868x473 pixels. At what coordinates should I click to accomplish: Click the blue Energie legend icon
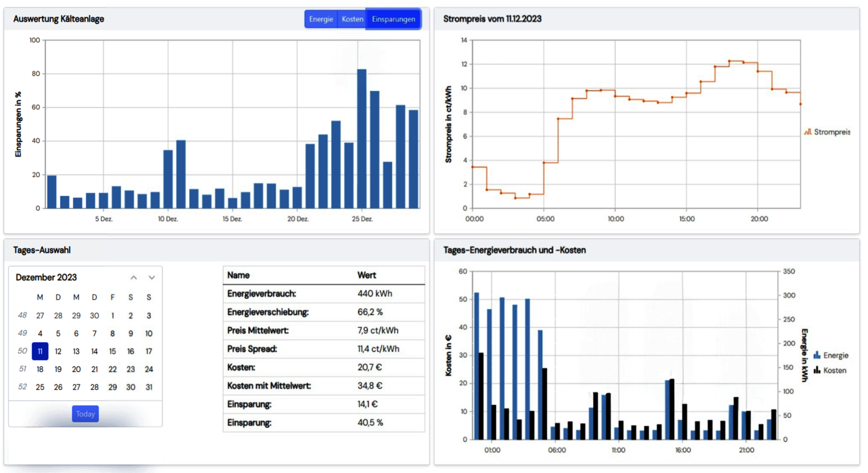coord(816,355)
